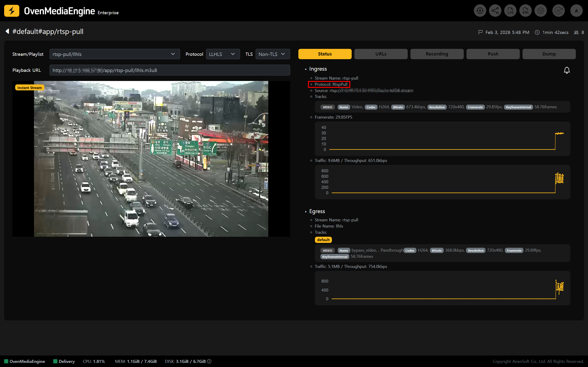This screenshot has height=367, width=588.
Task: Click the Playback URL input field
Action: pyautogui.click(x=170, y=70)
